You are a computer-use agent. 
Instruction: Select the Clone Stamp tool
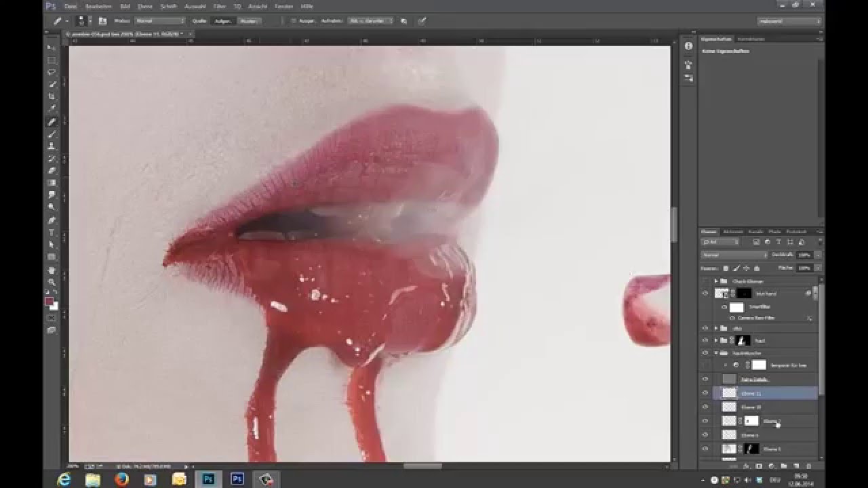pyautogui.click(x=52, y=146)
